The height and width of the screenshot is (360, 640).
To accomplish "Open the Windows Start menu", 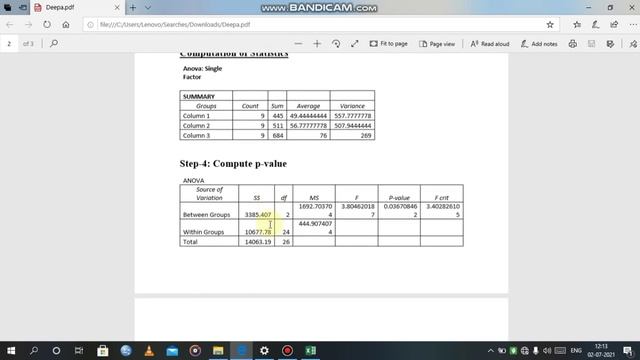I will 11,351.
